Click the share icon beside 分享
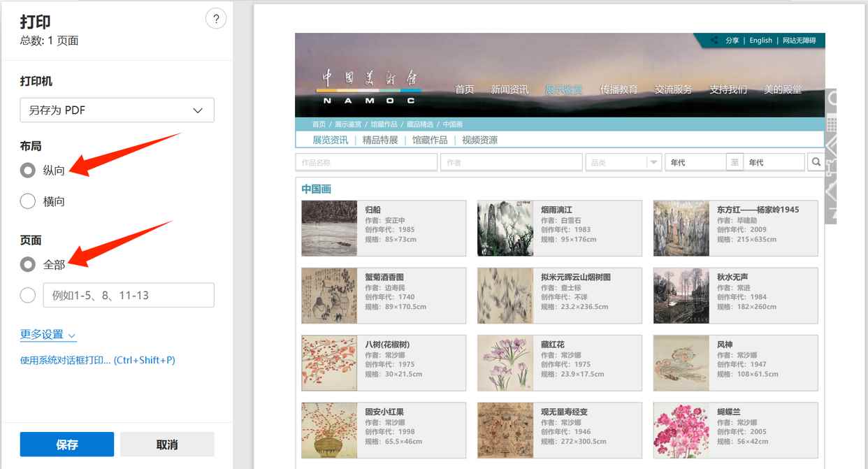Screen dimensions: 868x469 click(714, 41)
